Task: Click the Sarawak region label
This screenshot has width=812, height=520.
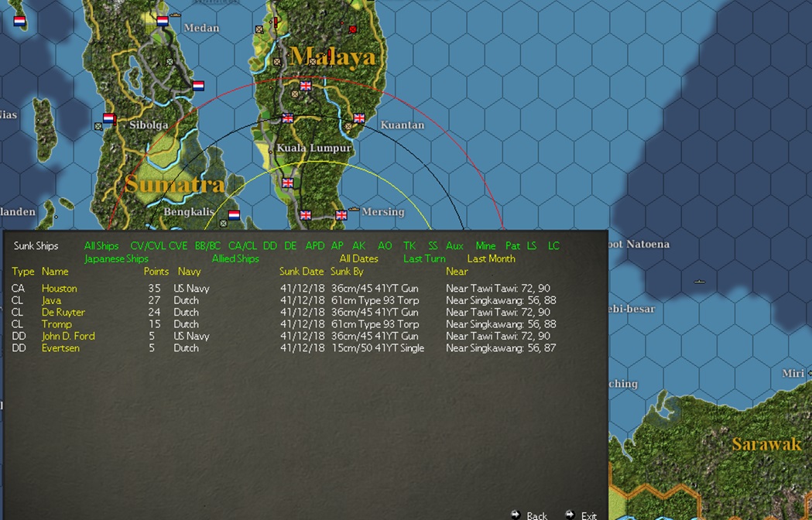Action: click(767, 444)
